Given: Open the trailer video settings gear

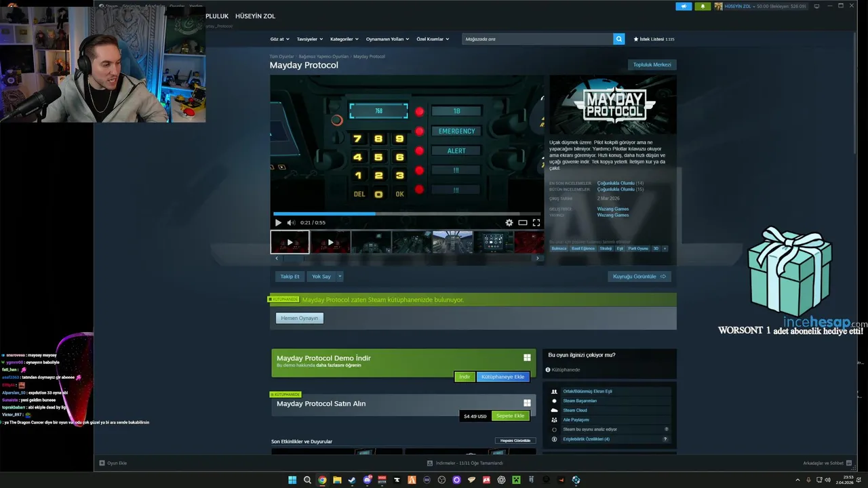Looking at the screenshot, I should tap(509, 222).
